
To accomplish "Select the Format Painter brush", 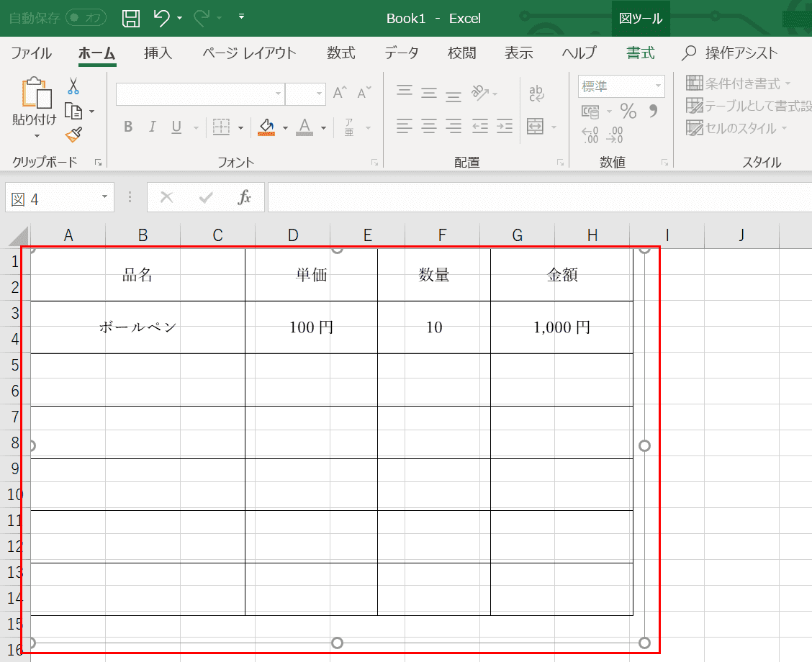I will point(73,135).
